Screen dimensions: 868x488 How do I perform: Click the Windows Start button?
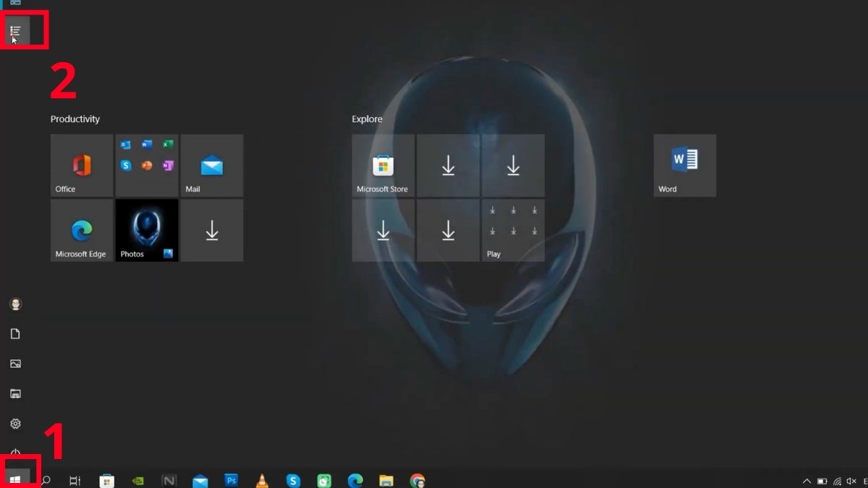click(x=15, y=479)
